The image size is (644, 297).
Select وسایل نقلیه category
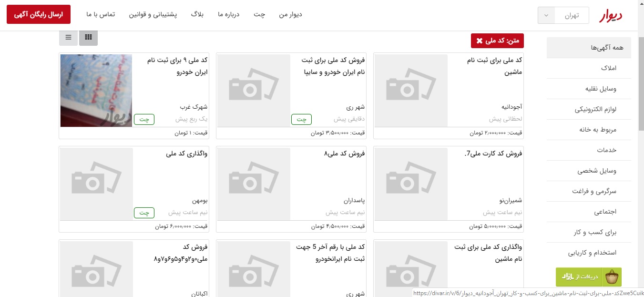(x=589, y=89)
